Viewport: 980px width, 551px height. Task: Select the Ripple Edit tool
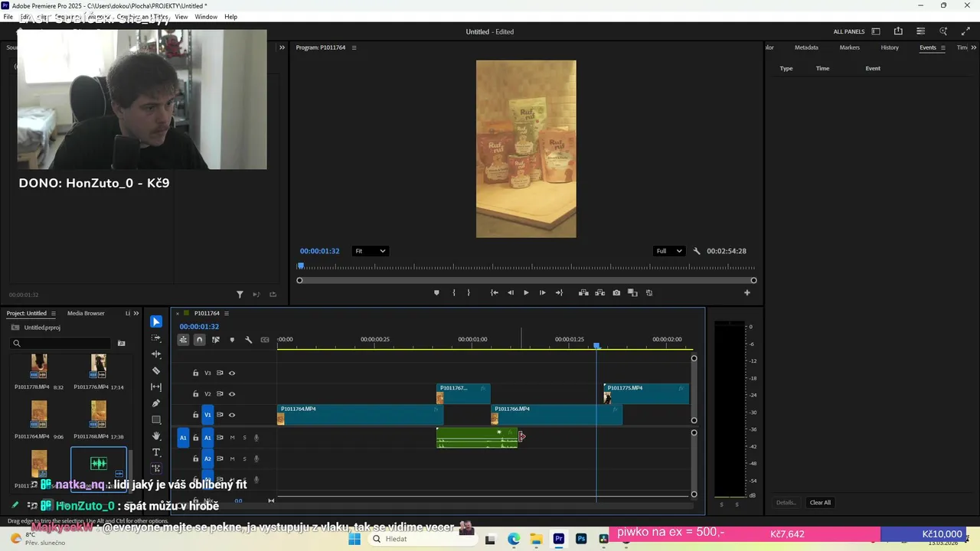click(156, 354)
